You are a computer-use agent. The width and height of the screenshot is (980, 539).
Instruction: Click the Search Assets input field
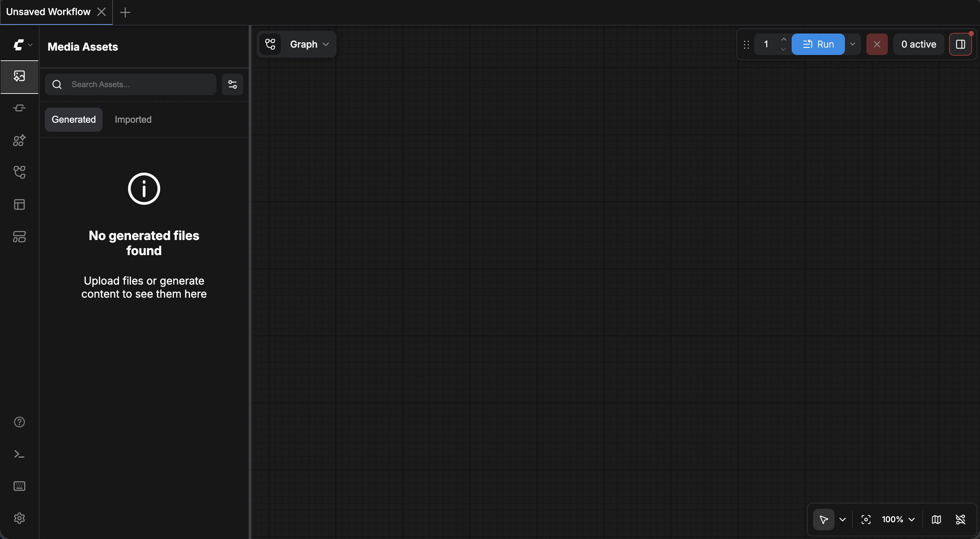(130, 84)
